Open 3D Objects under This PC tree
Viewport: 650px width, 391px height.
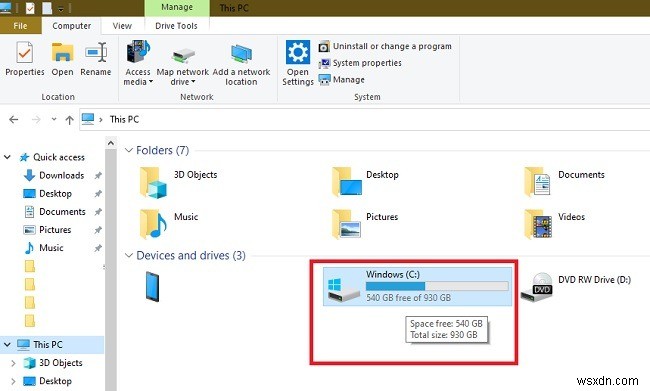tap(61, 363)
